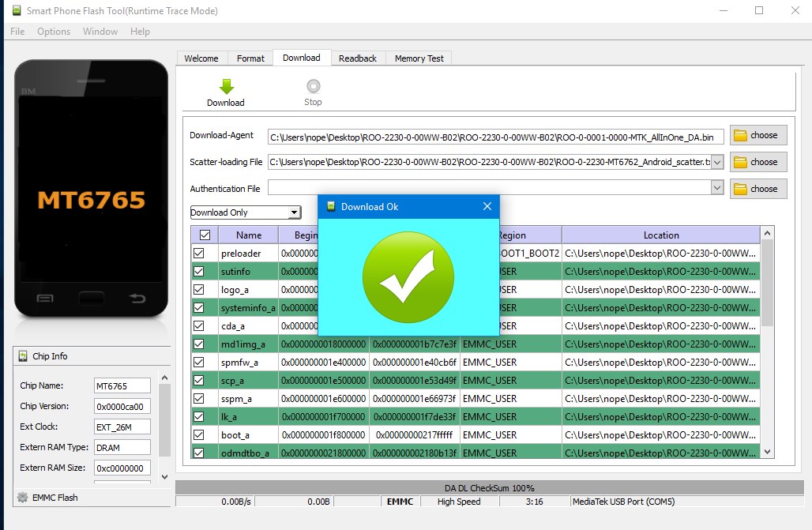Viewport: 812px width, 530px height.
Task: Click the Chip Info vertical scrollbar thumb
Action: click(164, 420)
